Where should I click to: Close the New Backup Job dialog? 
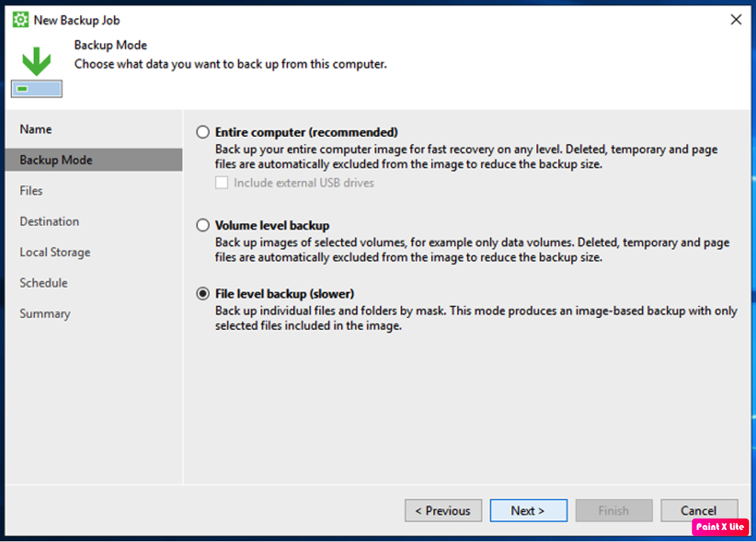pyautogui.click(x=735, y=20)
